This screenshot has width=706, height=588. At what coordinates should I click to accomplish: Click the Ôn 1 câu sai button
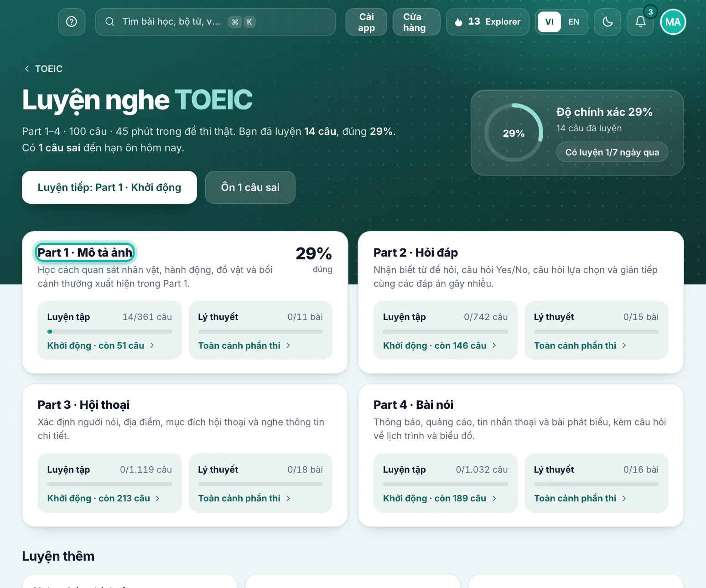click(250, 187)
